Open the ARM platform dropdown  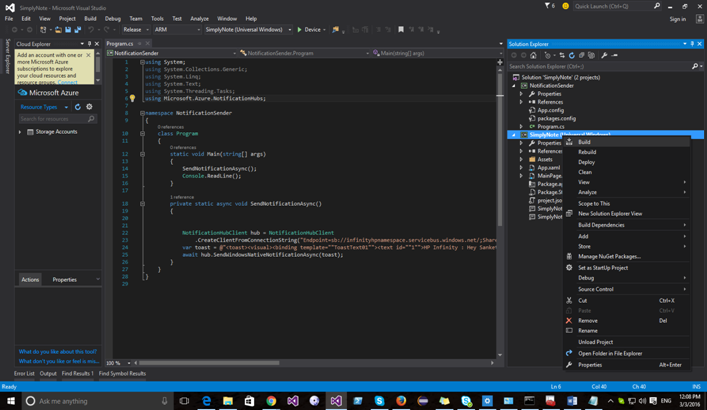(175, 30)
